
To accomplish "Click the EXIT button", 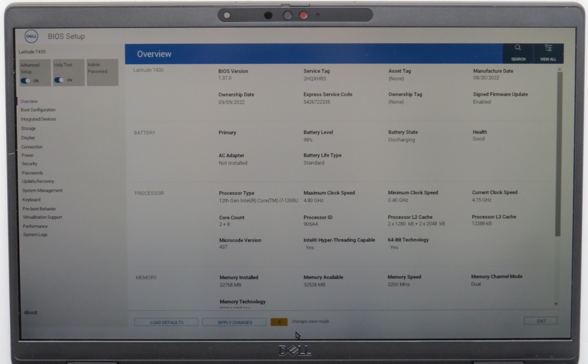I will (541, 321).
